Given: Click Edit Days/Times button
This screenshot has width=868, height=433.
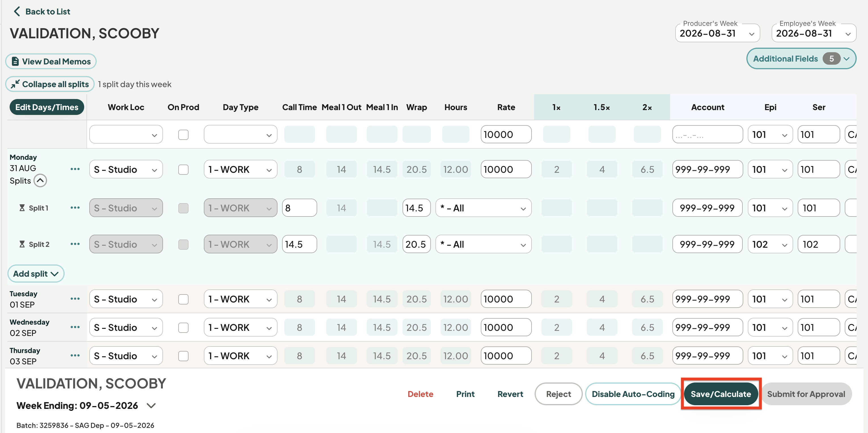Looking at the screenshot, I should 46,107.
